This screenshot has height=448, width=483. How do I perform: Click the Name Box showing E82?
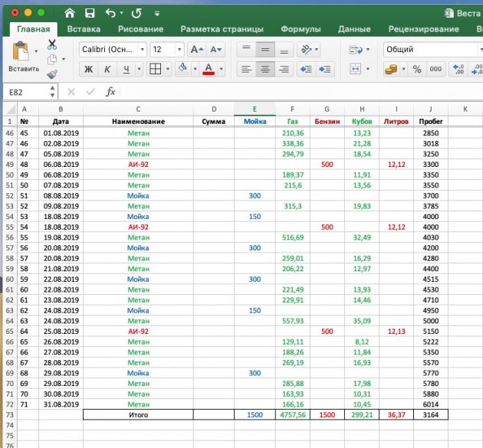tap(29, 92)
